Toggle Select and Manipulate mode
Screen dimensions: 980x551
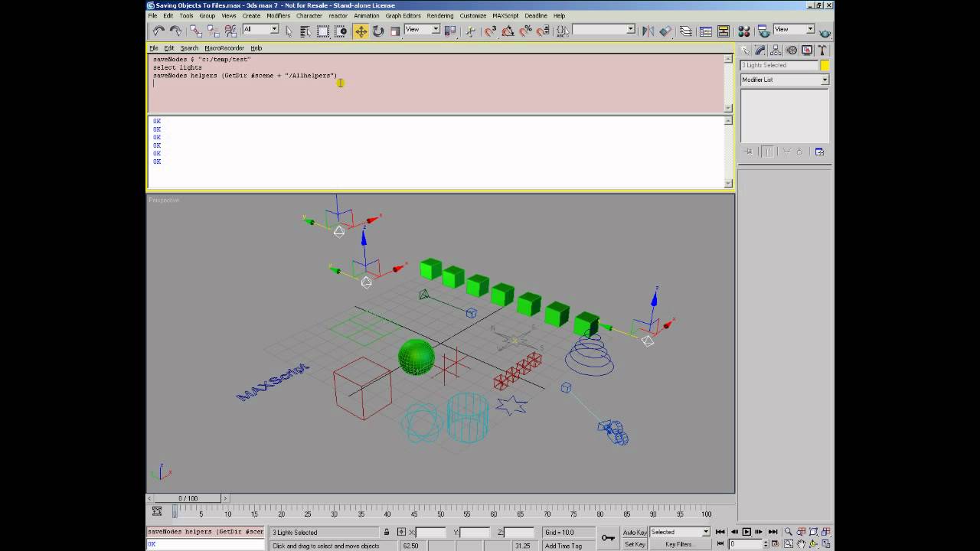[470, 31]
